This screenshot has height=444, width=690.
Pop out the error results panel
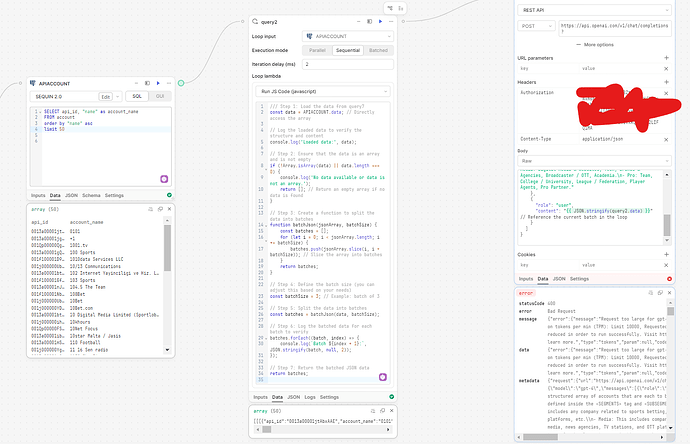coord(660,293)
